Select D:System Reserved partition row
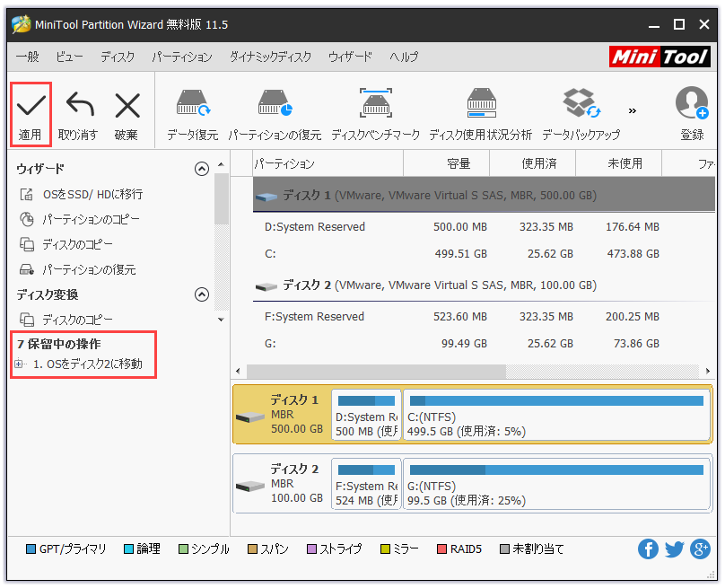Viewport: 725px width, 588px height. [x=484, y=227]
